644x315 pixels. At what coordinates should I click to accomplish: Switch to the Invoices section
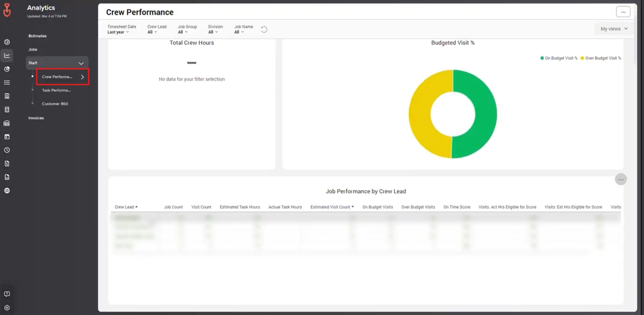(x=36, y=118)
